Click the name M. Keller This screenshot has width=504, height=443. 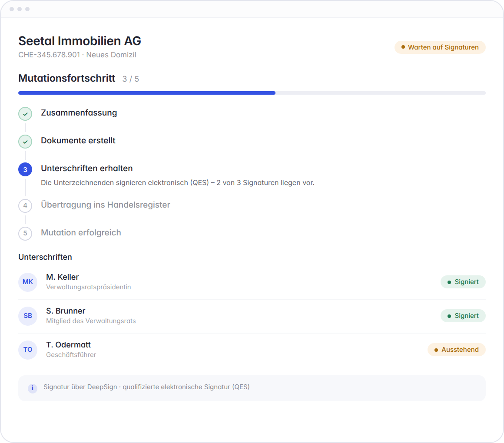click(63, 277)
